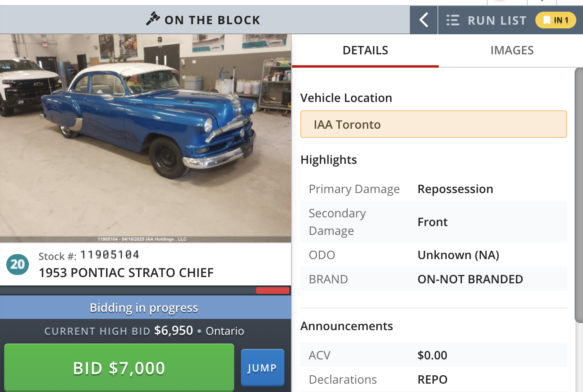
Task: Click the IAA Toronto vehicle location field
Action: tap(433, 124)
